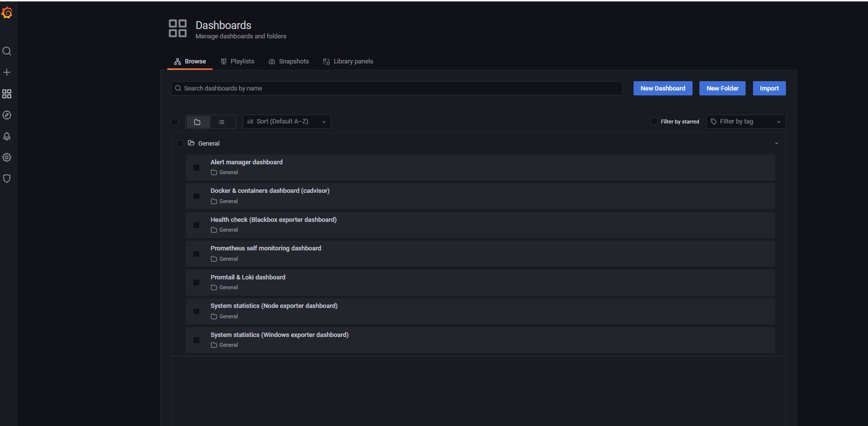Click the open-folder icon beside the General section
This screenshot has width=868, height=426.
(x=191, y=143)
